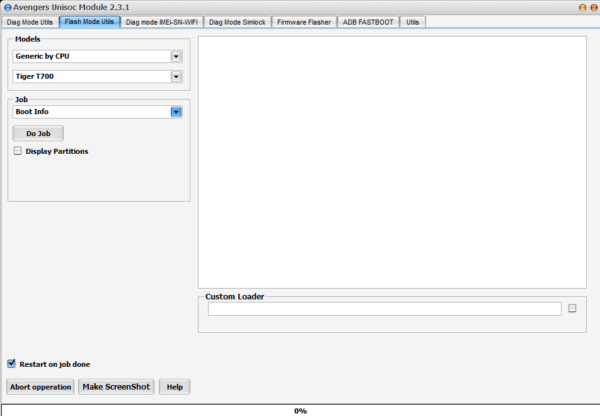
Task: Open Diag mode IMEI-SN-WIFI tab
Action: click(x=161, y=22)
